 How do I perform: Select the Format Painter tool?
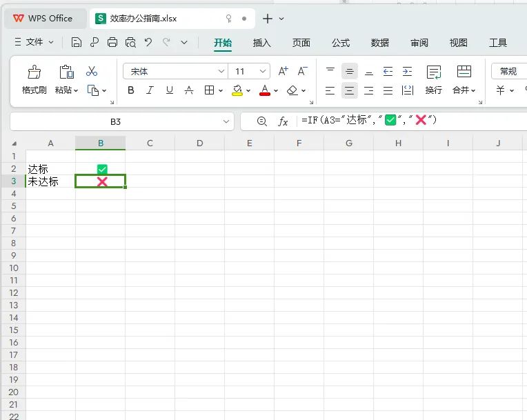point(34,79)
